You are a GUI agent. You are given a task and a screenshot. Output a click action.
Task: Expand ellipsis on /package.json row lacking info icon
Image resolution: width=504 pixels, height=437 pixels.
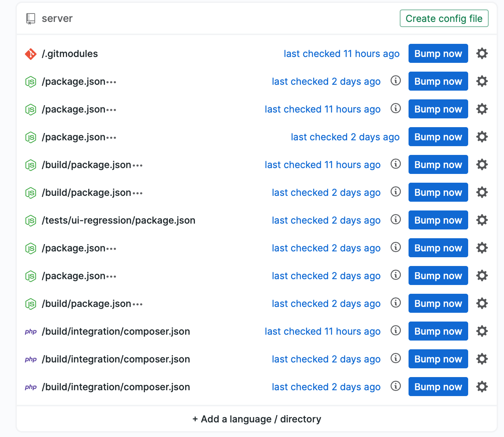pos(111,138)
